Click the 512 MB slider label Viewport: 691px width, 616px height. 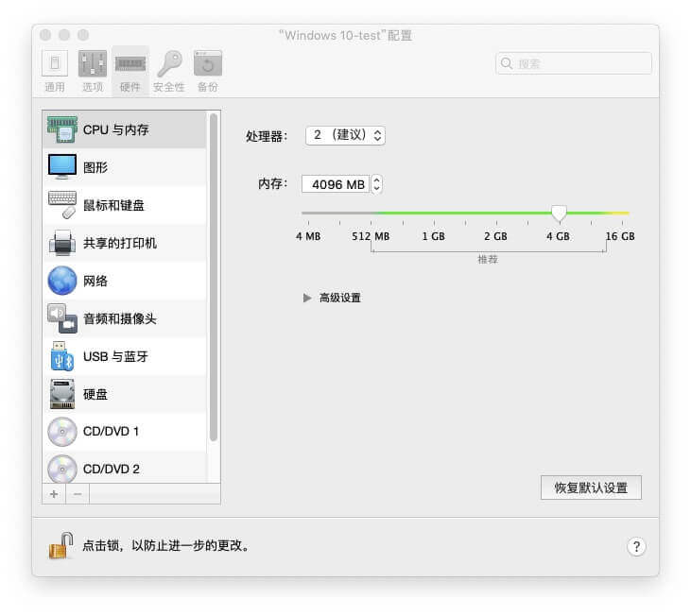coord(371,236)
